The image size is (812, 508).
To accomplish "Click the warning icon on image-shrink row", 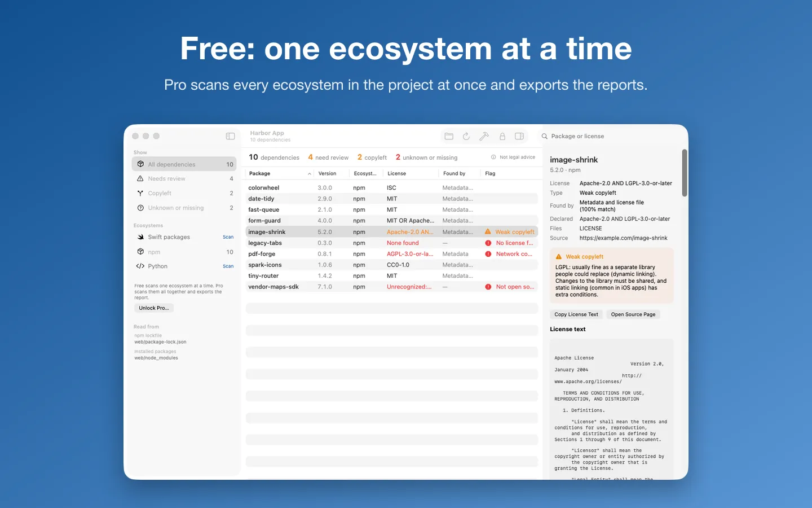I will pos(488,232).
